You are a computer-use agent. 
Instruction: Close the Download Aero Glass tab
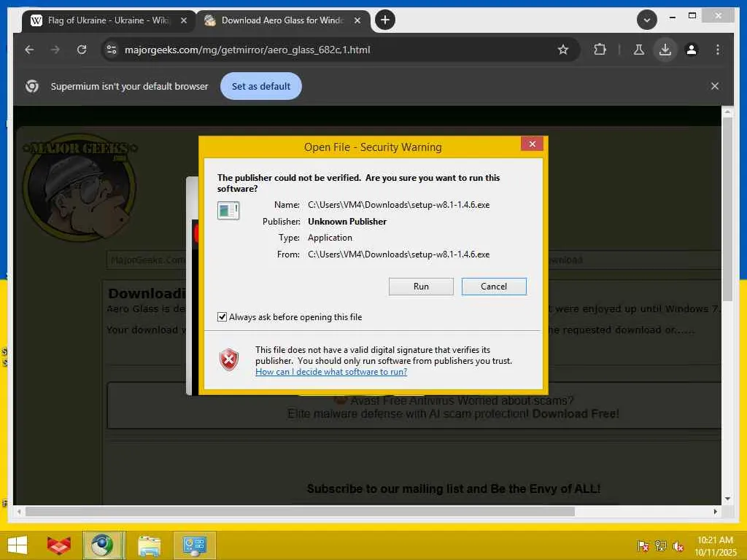[x=357, y=20]
